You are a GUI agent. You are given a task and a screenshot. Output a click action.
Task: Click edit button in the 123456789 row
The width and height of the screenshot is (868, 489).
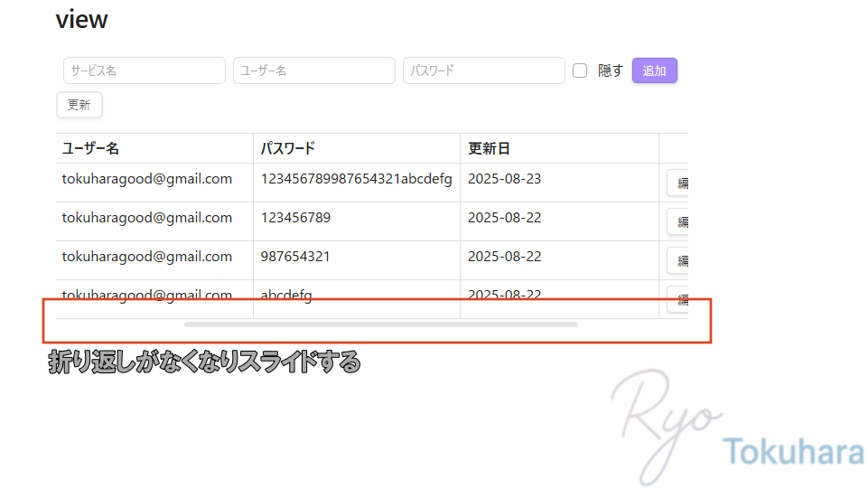click(679, 222)
